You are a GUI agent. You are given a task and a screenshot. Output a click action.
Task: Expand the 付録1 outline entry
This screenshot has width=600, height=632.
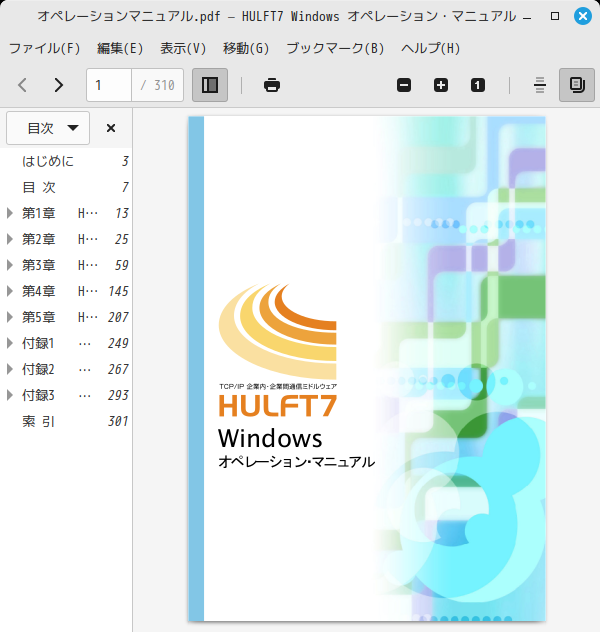(10, 343)
